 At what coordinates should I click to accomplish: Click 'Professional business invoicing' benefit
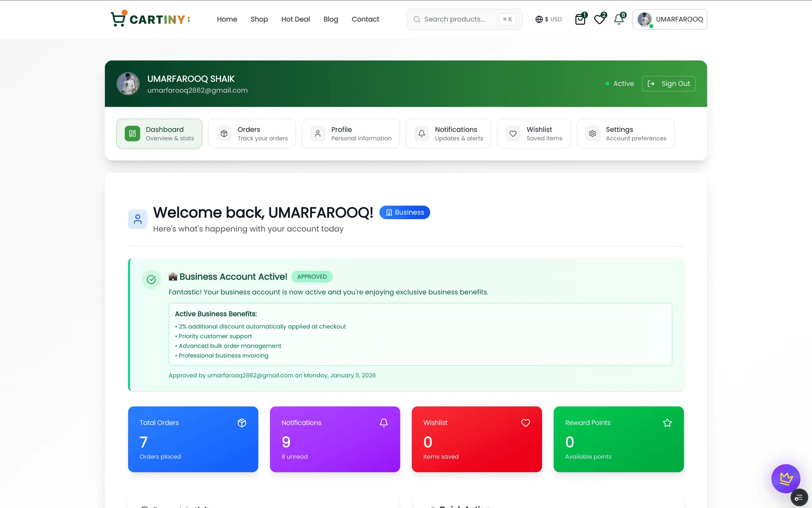click(x=224, y=356)
